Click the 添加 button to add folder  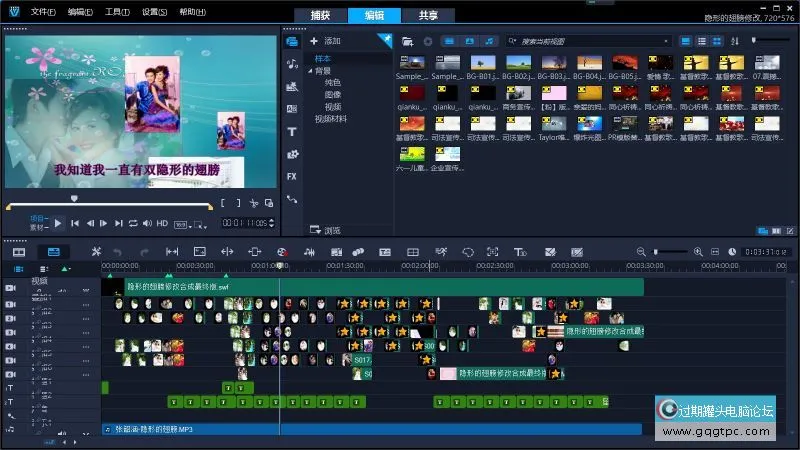tap(326, 41)
